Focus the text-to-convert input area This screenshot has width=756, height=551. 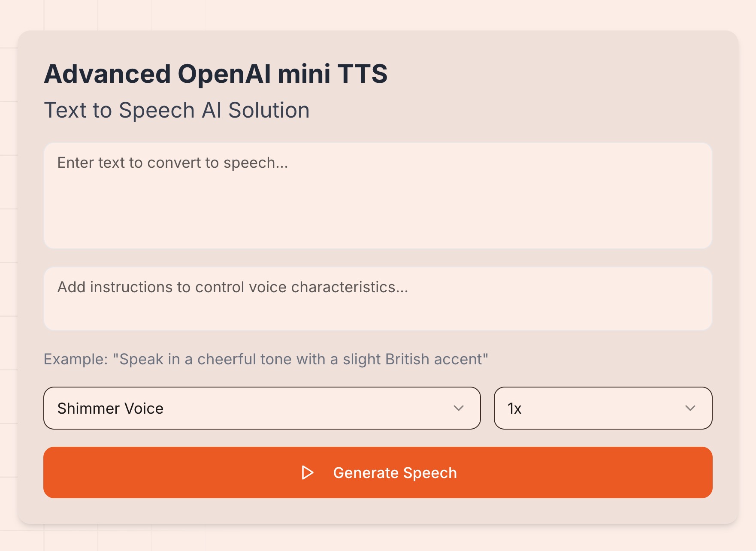pos(378,196)
